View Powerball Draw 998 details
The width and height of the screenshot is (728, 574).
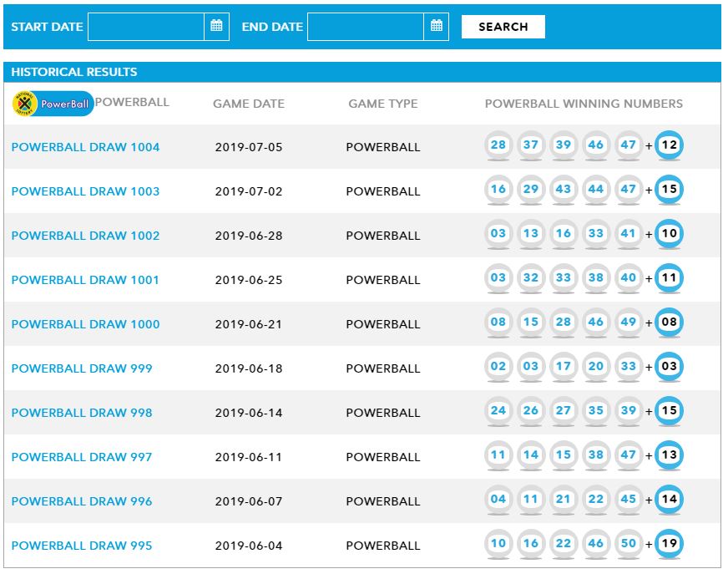[x=82, y=413]
